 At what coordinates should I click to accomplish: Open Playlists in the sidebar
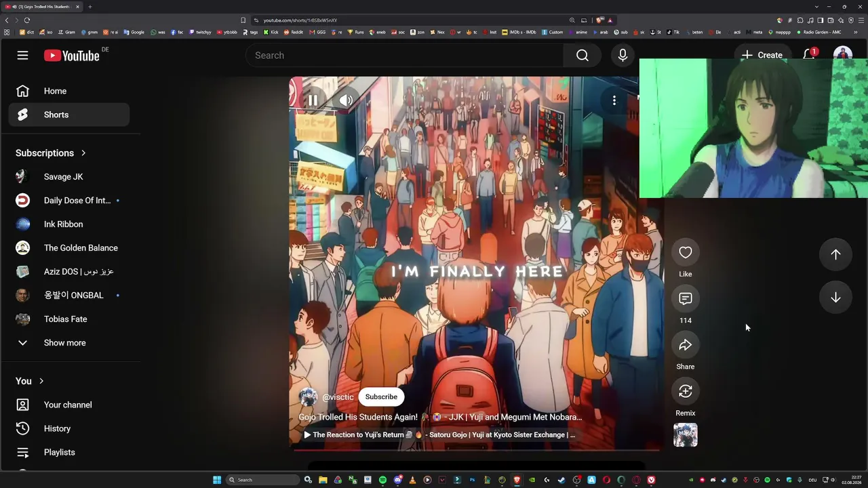(x=69, y=452)
